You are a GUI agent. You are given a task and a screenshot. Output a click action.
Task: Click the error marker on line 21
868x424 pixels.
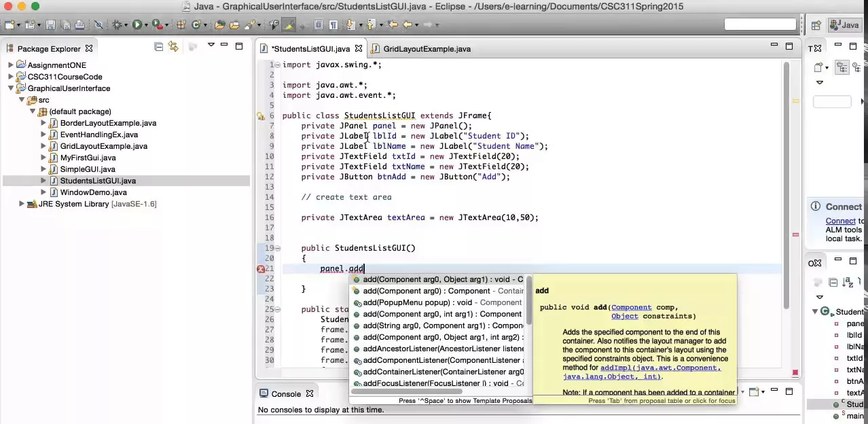[x=261, y=269]
